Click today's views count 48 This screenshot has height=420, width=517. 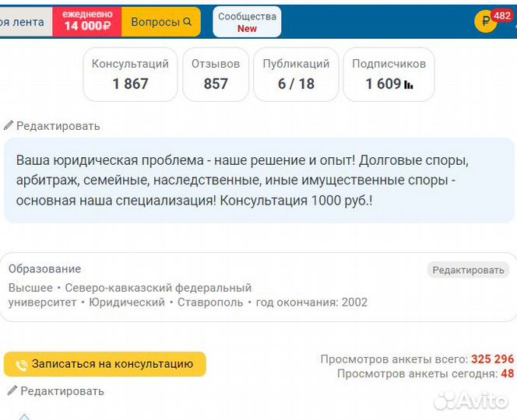[x=508, y=373]
